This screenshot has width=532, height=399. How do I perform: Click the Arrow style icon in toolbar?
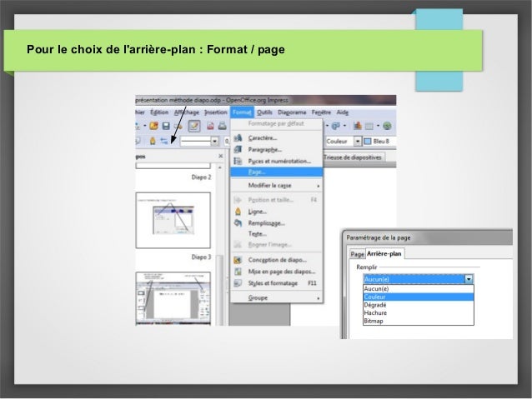pos(164,141)
